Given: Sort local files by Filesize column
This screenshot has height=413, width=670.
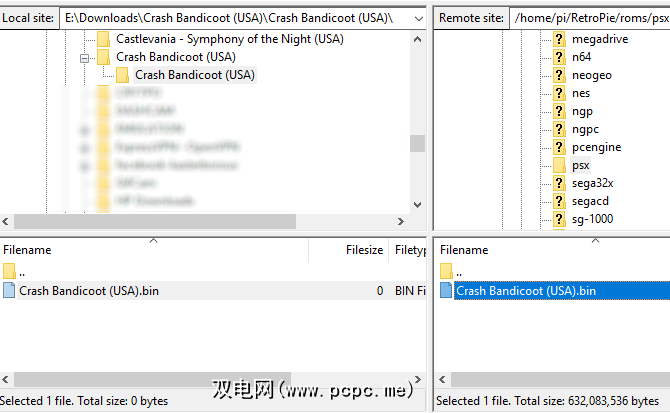Looking at the screenshot, I should point(348,250).
